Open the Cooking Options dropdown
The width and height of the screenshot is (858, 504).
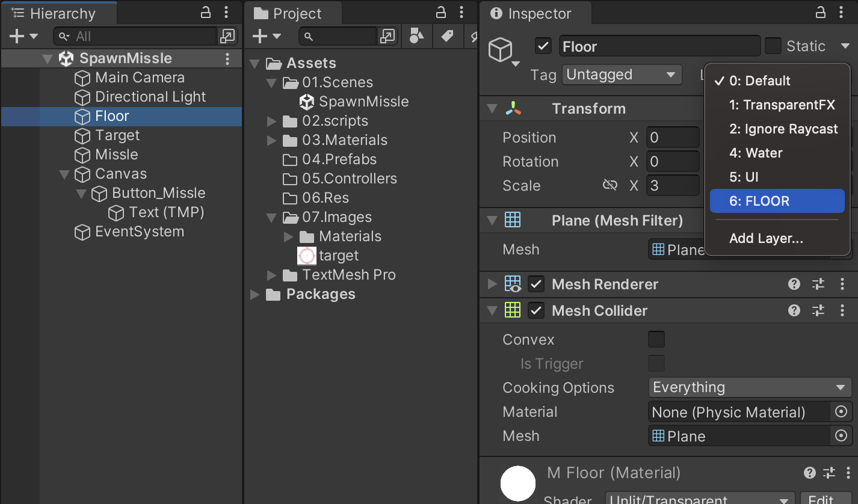[750, 388]
